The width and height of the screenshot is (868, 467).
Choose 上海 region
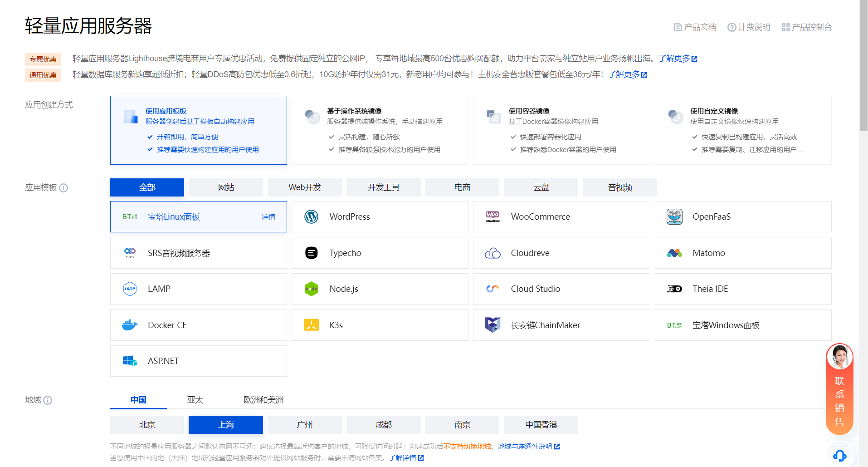point(226,425)
